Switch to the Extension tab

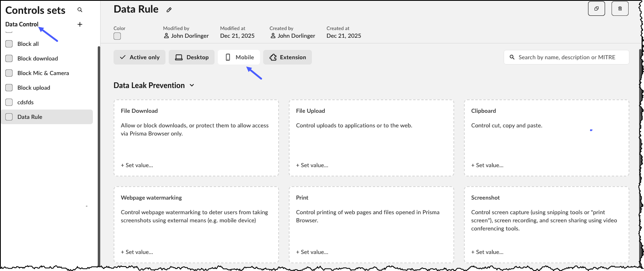[287, 57]
